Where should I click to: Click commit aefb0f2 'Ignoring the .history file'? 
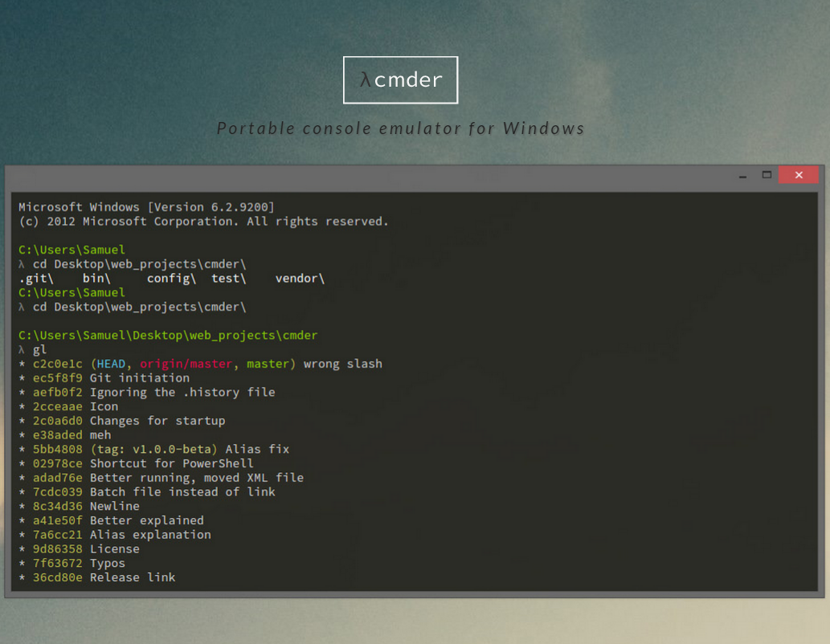point(147,393)
